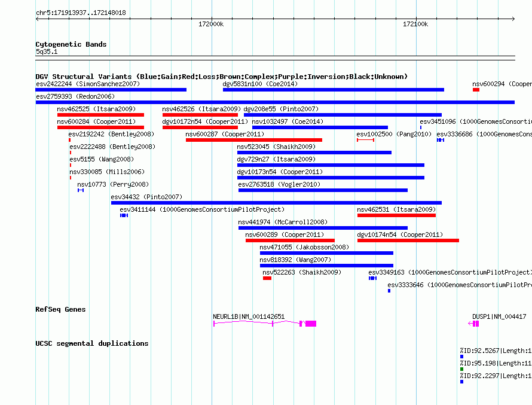
Task: Click the nsv10773 (Perry2008) blue glyph
Action: (x=81, y=190)
